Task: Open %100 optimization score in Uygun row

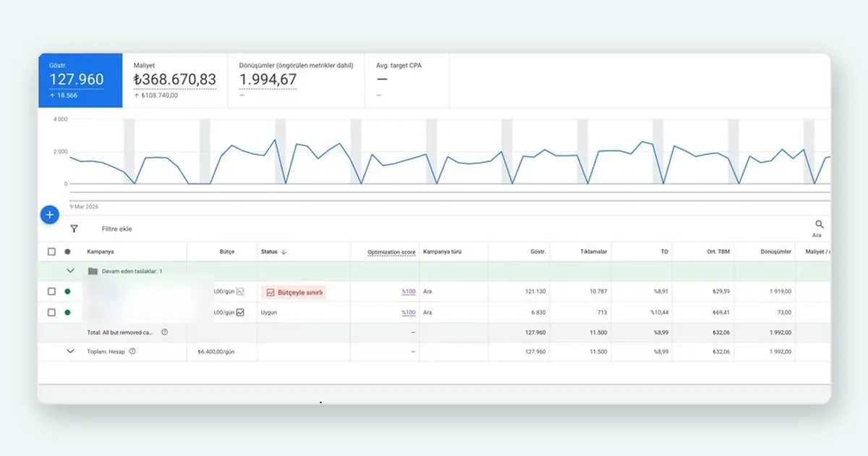Action: tap(409, 313)
